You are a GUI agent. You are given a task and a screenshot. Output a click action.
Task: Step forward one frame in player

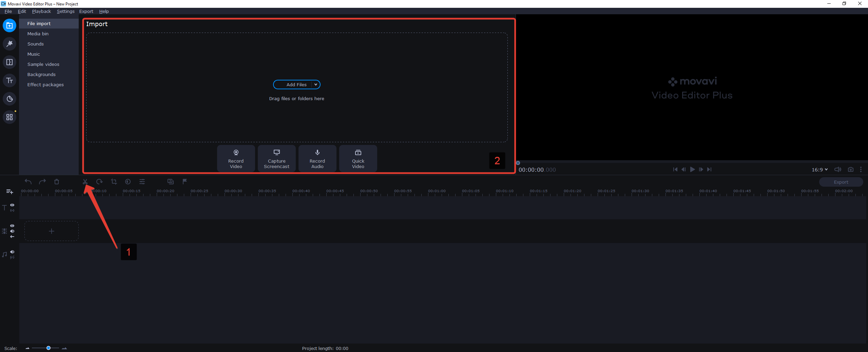(701, 169)
